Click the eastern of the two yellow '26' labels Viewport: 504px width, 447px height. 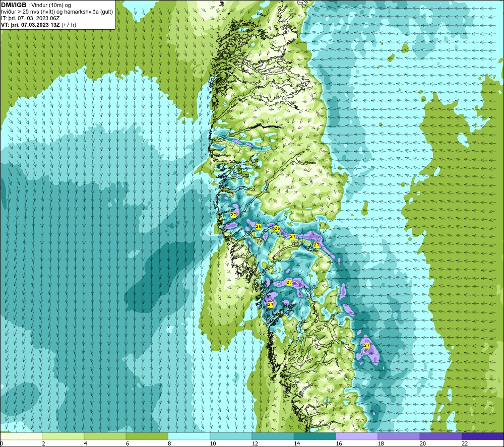tap(277, 228)
